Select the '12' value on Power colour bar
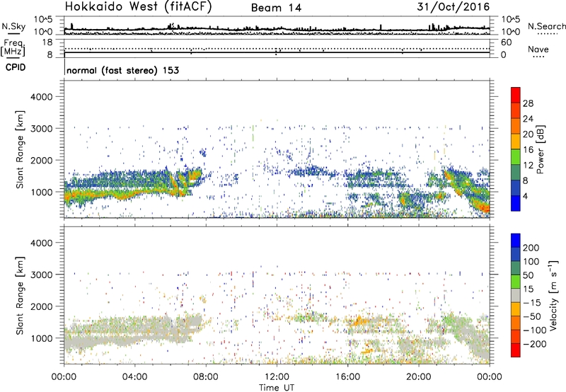 coord(528,166)
